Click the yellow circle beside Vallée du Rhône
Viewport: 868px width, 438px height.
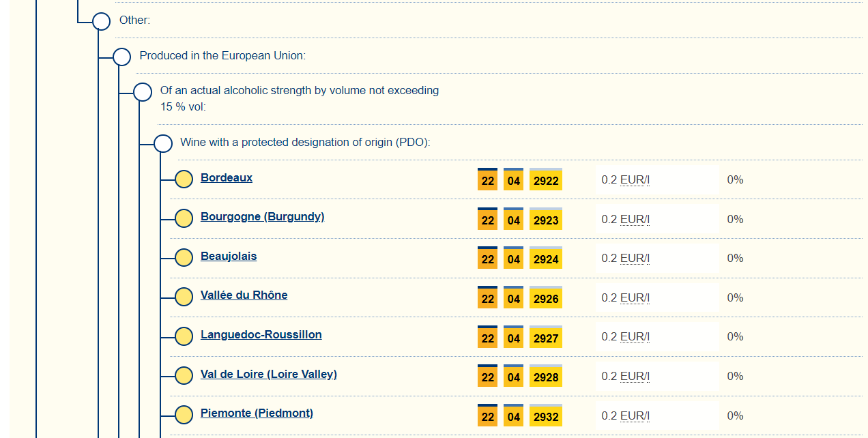[184, 297]
